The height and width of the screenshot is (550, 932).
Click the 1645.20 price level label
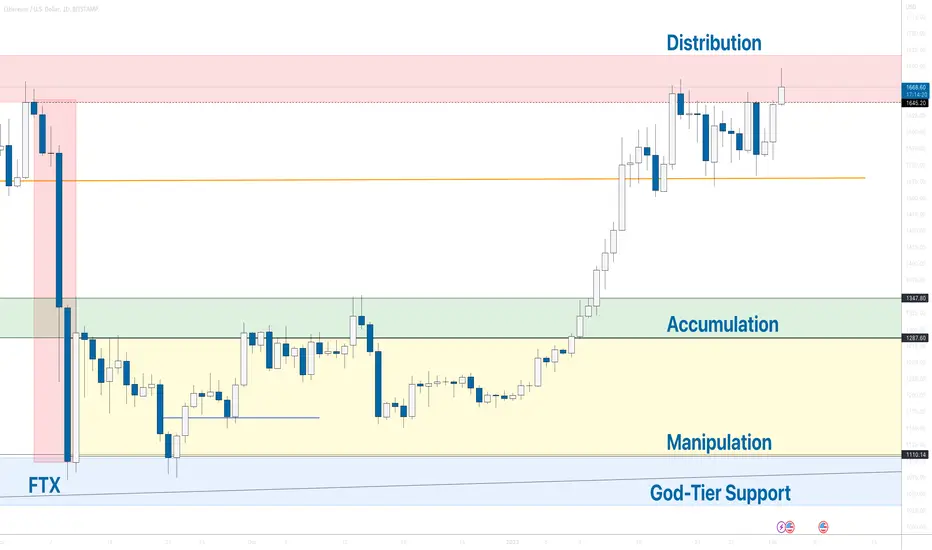pyautogui.click(x=913, y=102)
